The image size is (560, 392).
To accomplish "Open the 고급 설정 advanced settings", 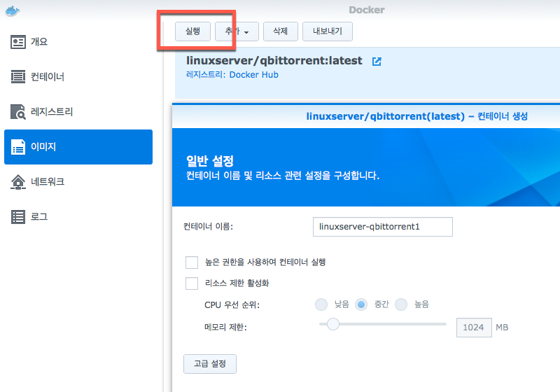I will (x=210, y=364).
